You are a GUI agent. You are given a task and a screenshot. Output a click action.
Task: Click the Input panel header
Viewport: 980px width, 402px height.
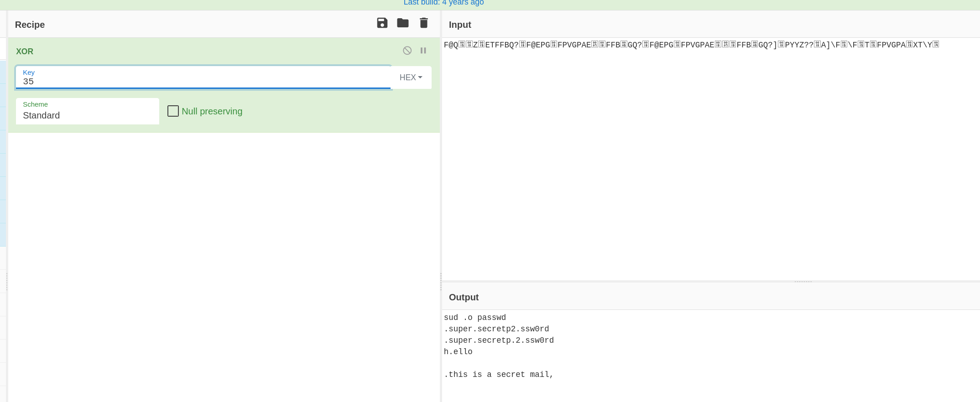tap(460, 25)
